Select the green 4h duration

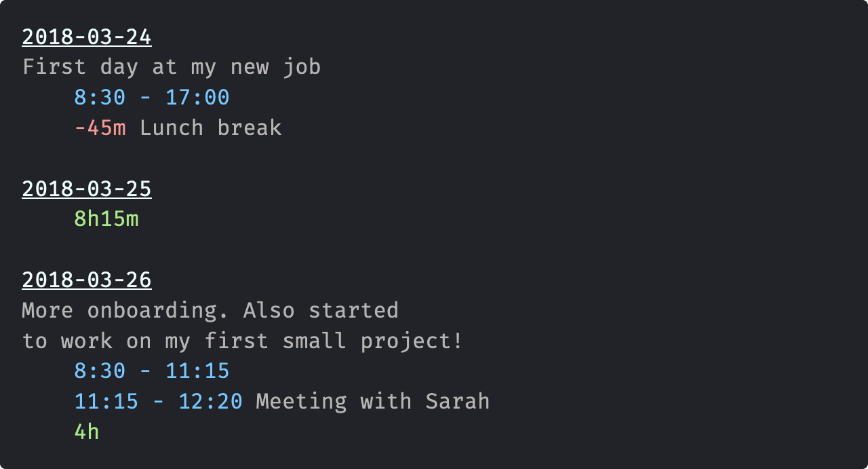tap(87, 432)
